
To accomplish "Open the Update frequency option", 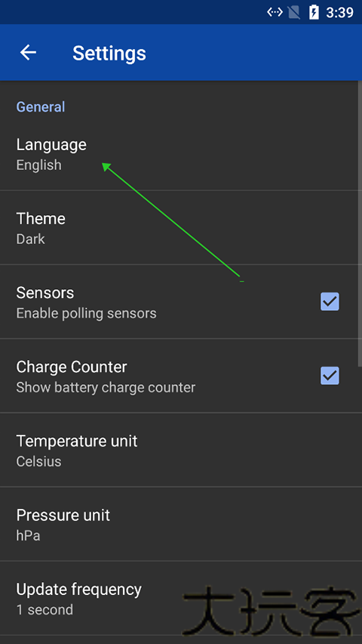I will [179, 599].
